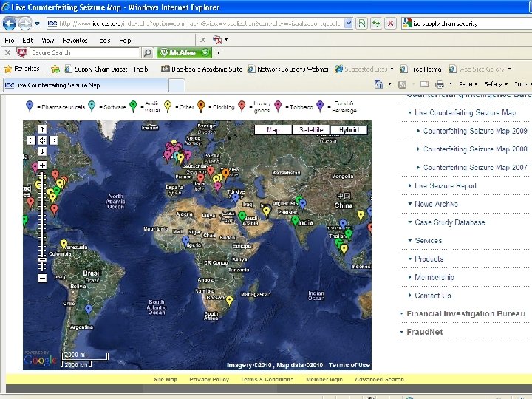Open the Free Hotmail bookmark
The height and width of the screenshot is (399, 532).
pyautogui.click(x=421, y=69)
